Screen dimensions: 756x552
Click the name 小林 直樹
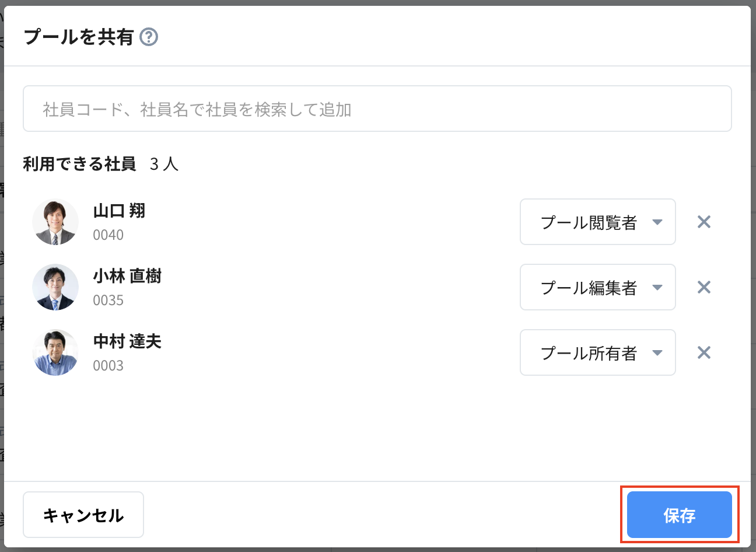click(x=127, y=276)
